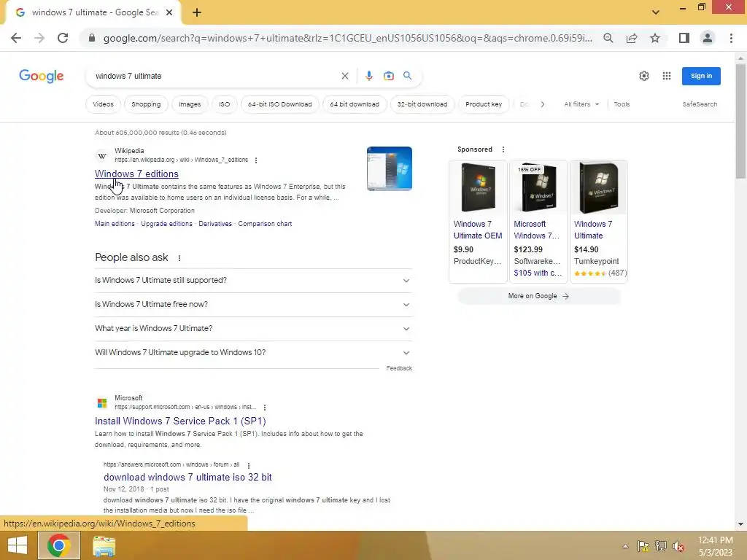Click the Wikipedia result thumbnail image

coord(390,168)
